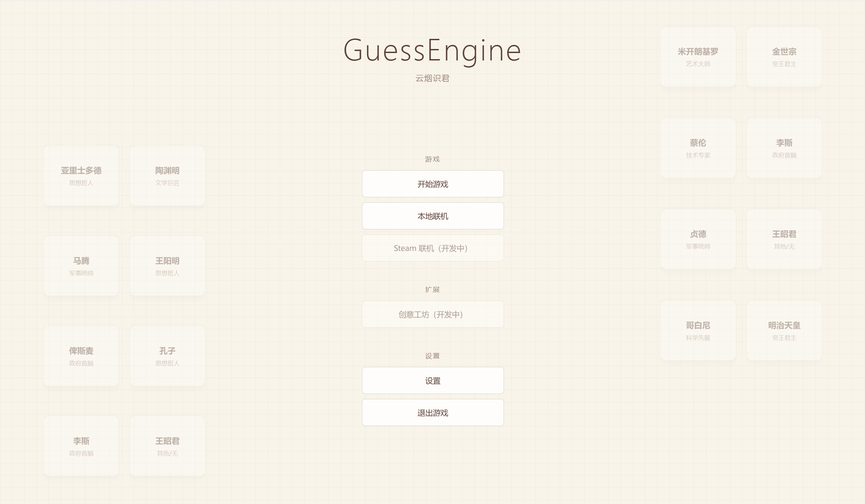This screenshot has height=504, width=865.
Task: Click the 明治天皇 帝王君主 card
Action: point(784,331)
